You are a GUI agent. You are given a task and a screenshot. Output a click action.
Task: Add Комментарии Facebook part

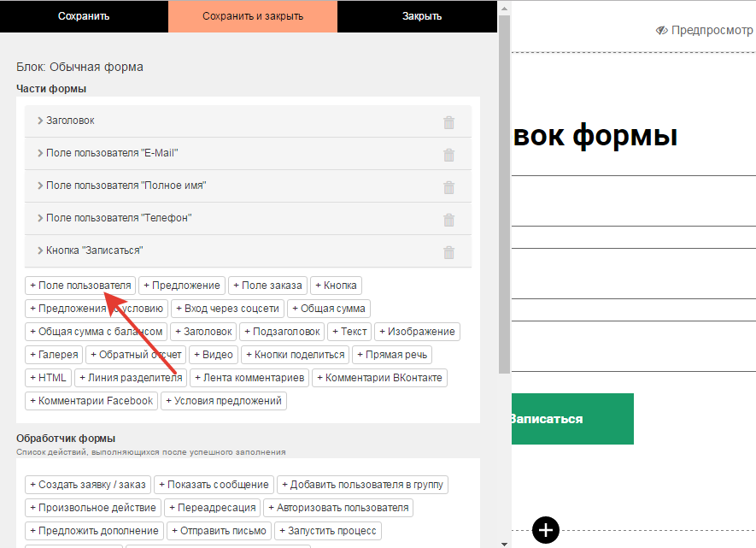(91, 401)
